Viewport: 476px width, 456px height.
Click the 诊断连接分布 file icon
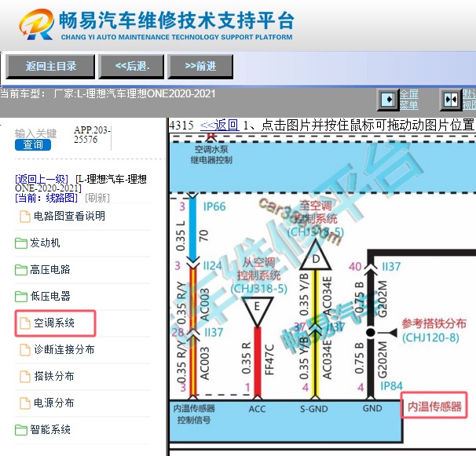[24, 350]
